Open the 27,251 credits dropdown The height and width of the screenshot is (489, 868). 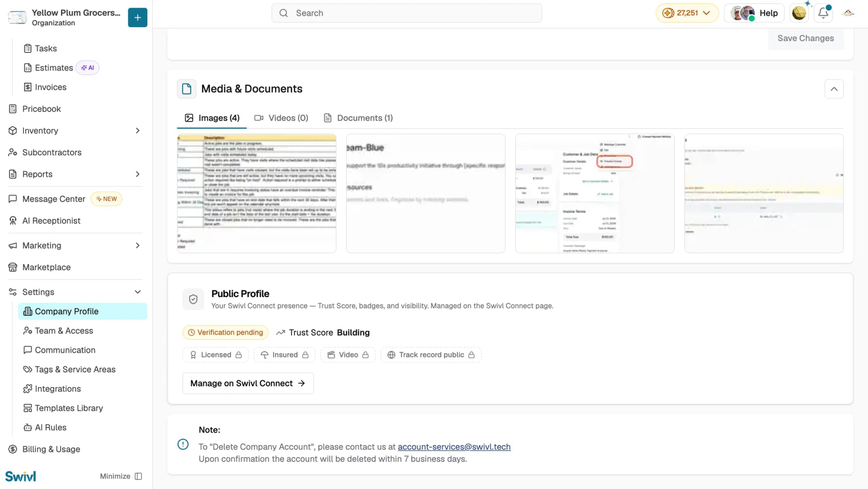687,13
